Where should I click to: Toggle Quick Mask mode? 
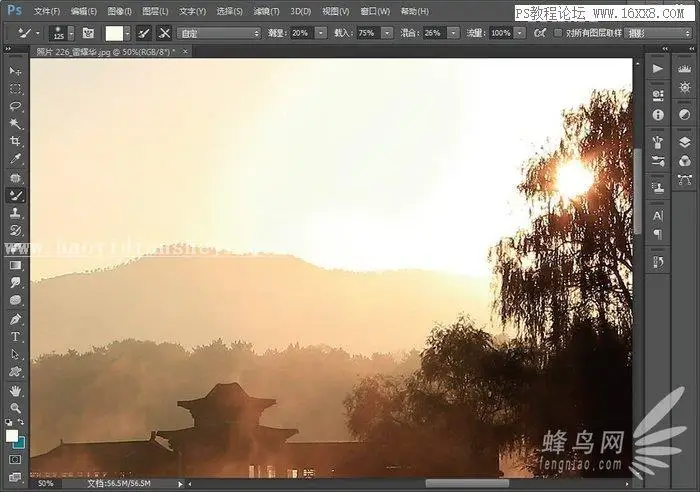[x=15, y=459]
